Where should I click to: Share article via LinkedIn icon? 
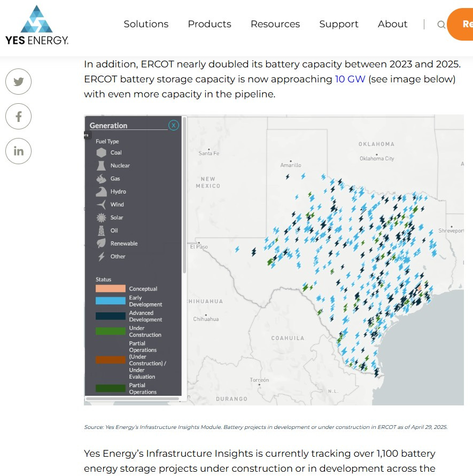click(19, 151)
